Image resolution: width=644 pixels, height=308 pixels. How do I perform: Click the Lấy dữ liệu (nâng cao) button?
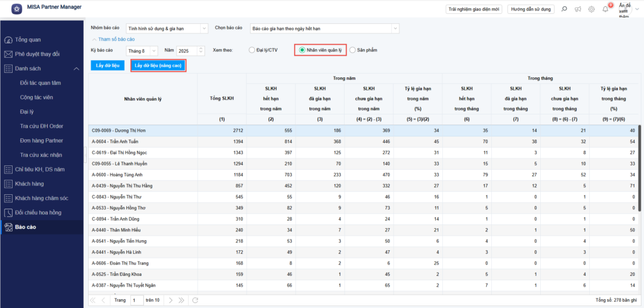pos(158,65)
